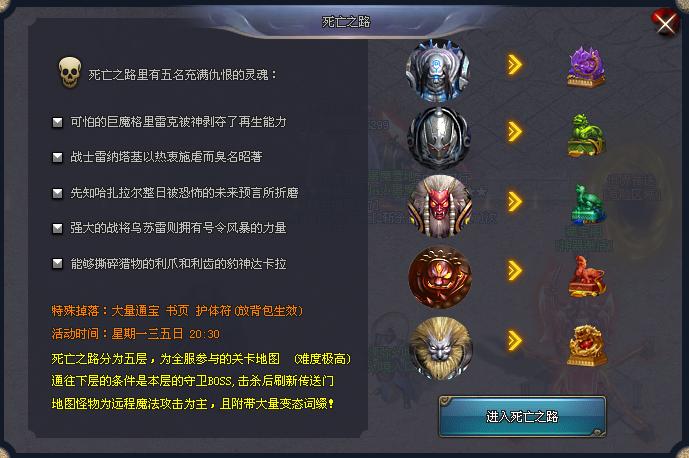This screenshot has height=458, width=689.
Task: Click the golden dragon seal reward
Action: click(x=587, y=345)
